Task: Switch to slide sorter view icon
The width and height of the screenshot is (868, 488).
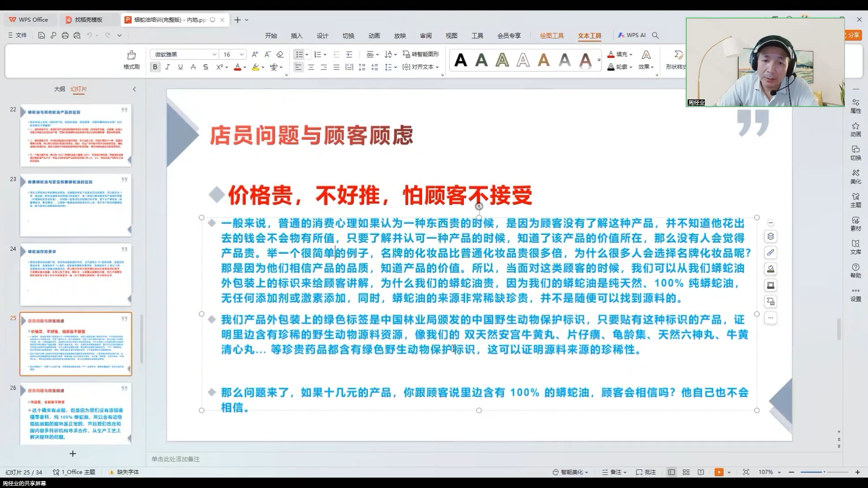Action: click(686, 472)
